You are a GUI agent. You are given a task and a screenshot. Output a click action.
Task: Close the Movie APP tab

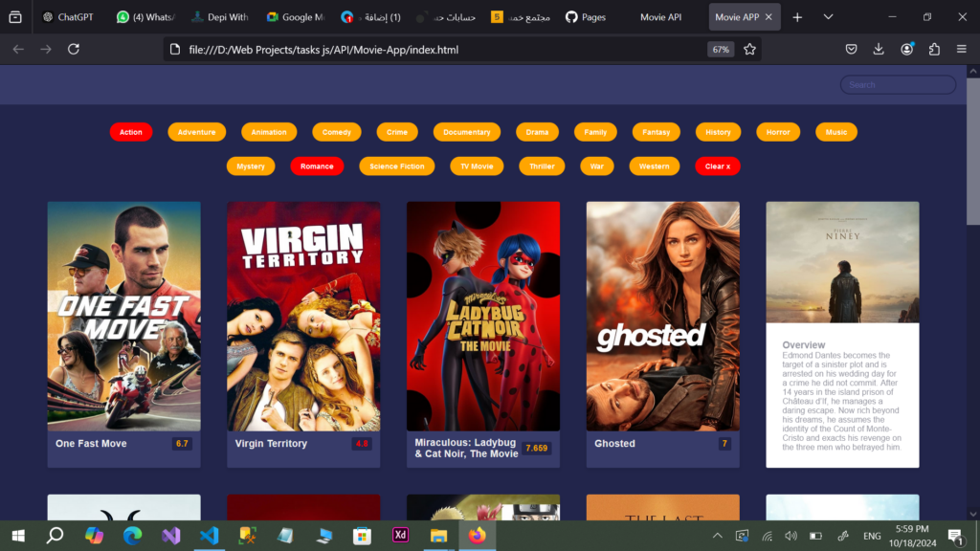[768, 17]
